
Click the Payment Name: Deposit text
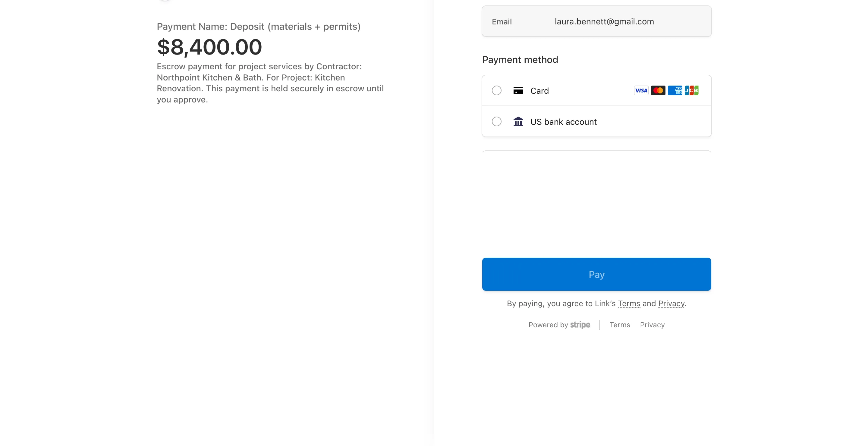(259, 26)
